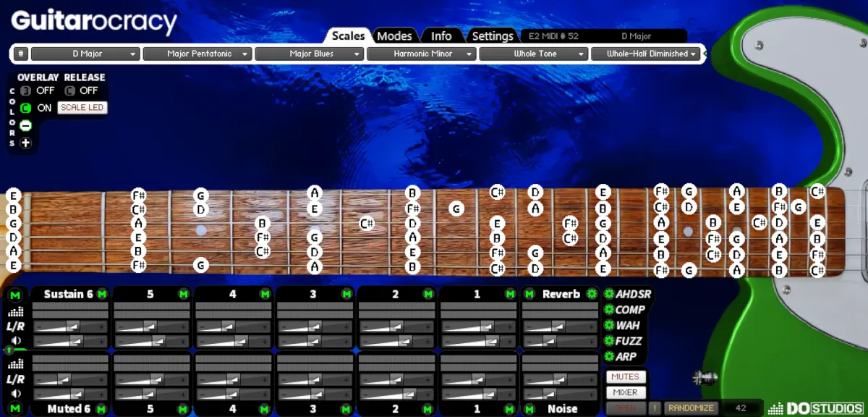This screenshot has height=417, width=868.
Task: Open the Whole-Half Diminished dropdown
Action: tap(646, 54)
